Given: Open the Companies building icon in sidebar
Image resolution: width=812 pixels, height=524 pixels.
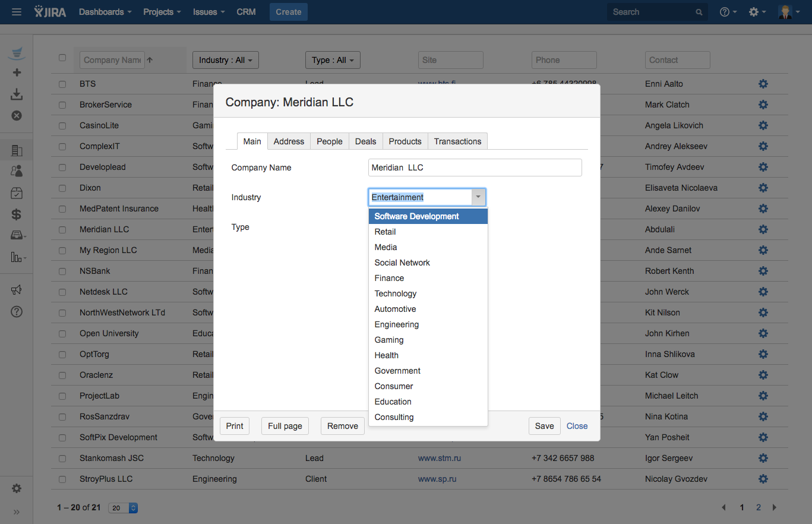Looking at the screenshot, I should [17, 150].
